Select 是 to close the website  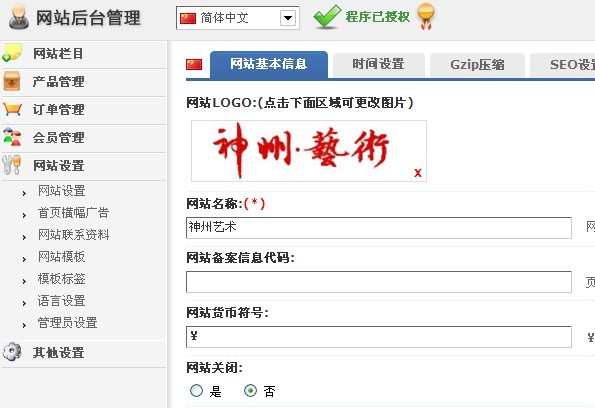(x=196, y=391)
